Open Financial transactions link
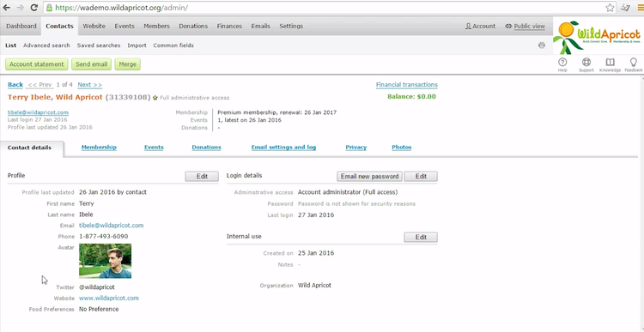The image size is (644, 332). [x=407, y=85]
